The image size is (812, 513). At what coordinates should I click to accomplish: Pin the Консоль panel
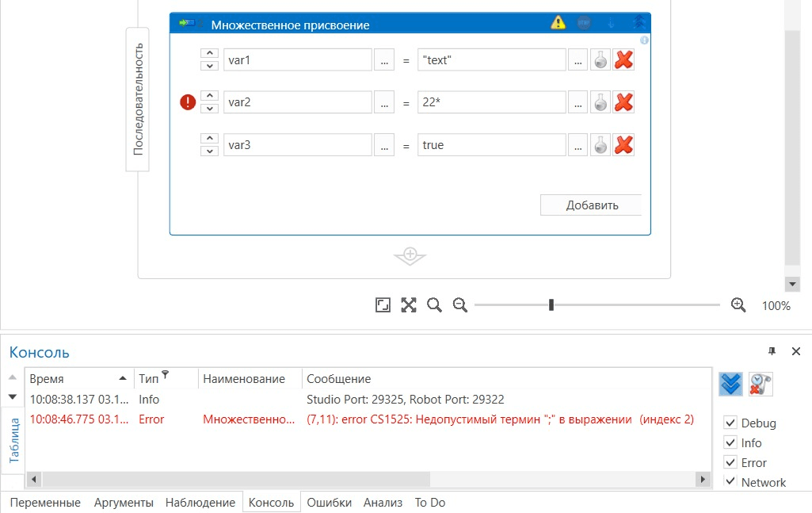tap(772, 351)
